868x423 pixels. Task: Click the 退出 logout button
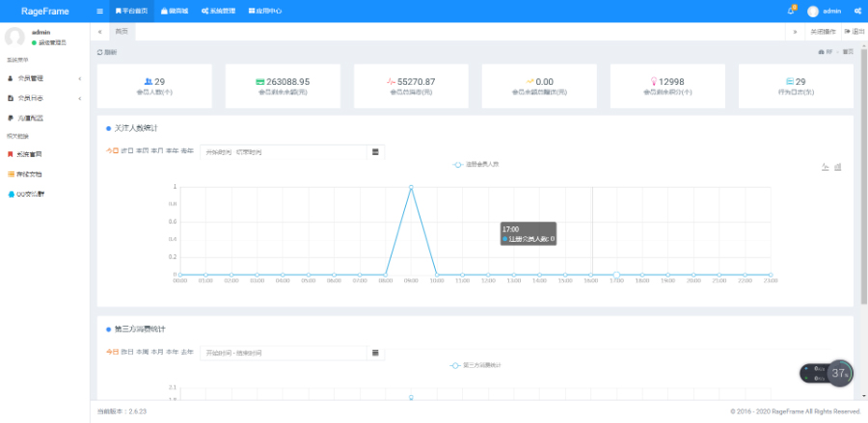click(854, 32)
